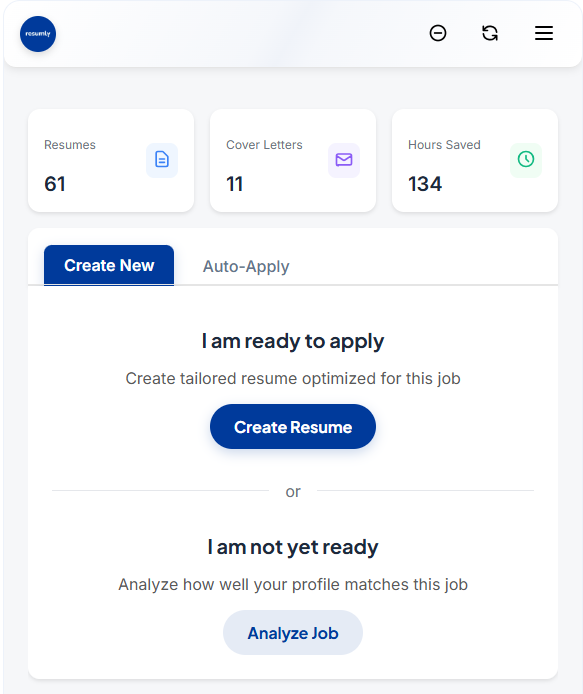Viewport: 583px width, 694px height.
Task: Click the Resumly logo
Action: pos(38,34)
